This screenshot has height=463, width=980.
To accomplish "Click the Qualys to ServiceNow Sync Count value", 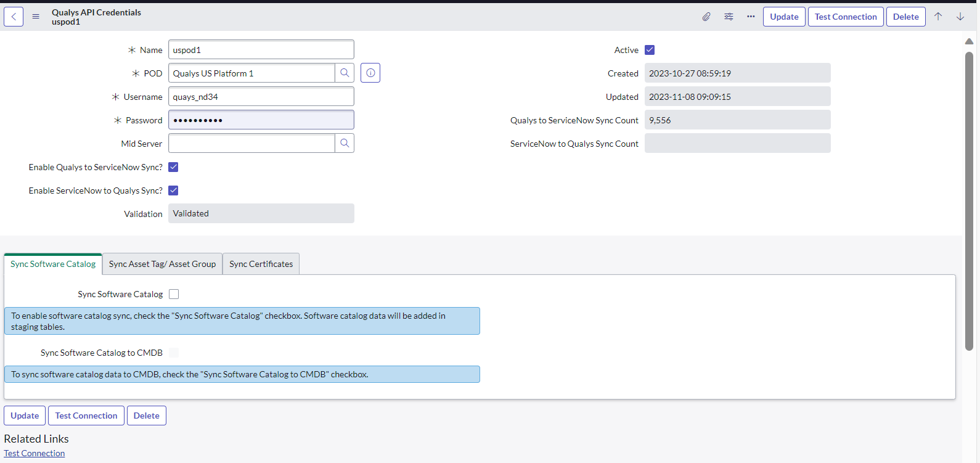I will point(738,120).
